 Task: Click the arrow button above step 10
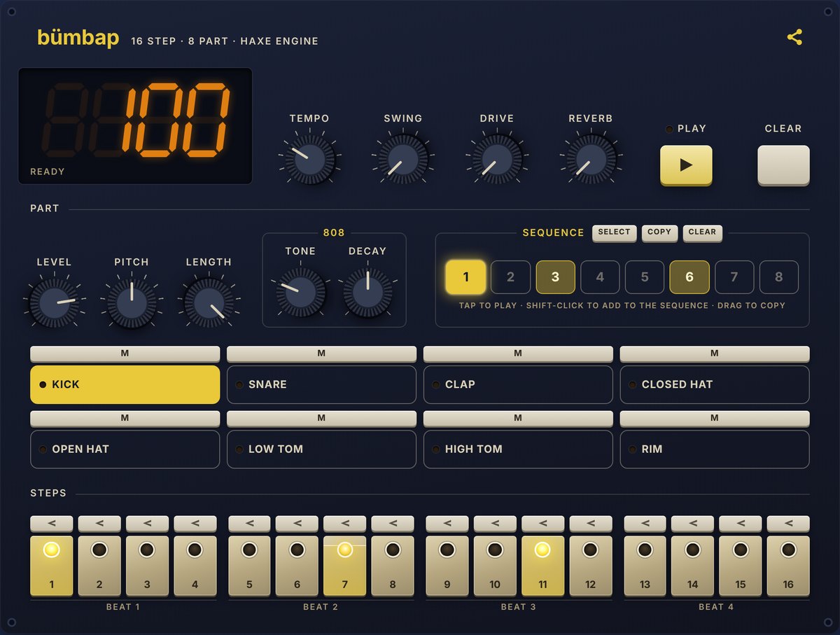(x=495, y=523)
